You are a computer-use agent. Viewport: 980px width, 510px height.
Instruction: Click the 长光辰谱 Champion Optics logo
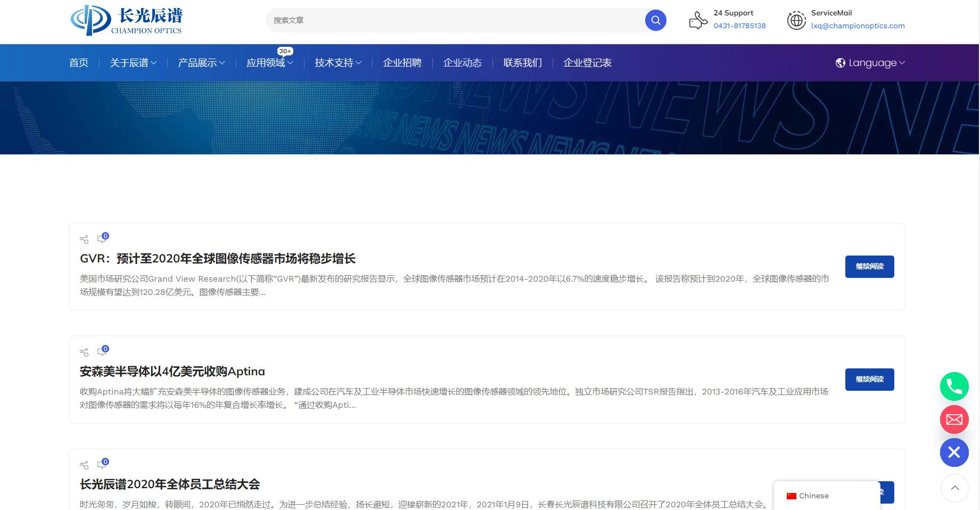click(127, 21)
